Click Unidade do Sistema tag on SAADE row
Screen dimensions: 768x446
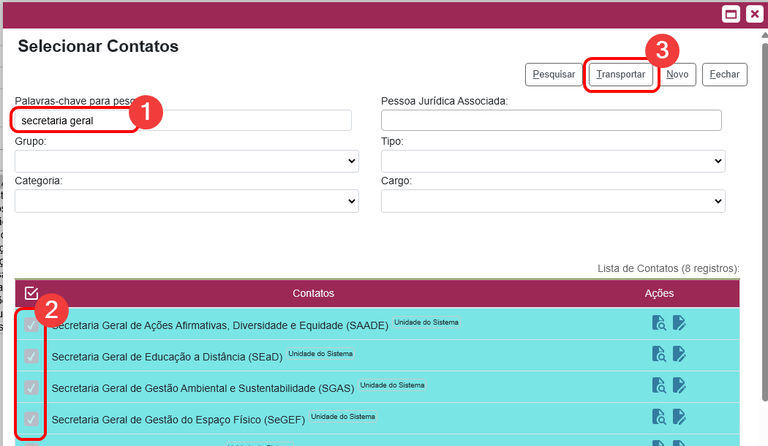(x=426, y=322)
